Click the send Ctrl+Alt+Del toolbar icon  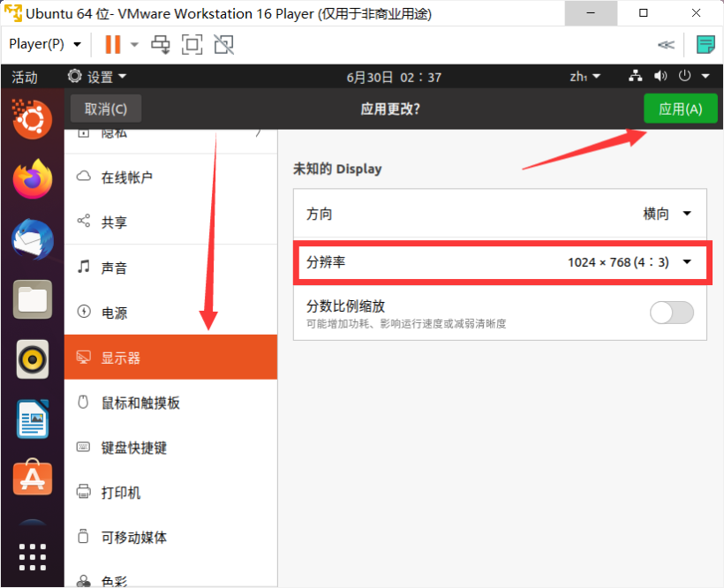[161, 44]
